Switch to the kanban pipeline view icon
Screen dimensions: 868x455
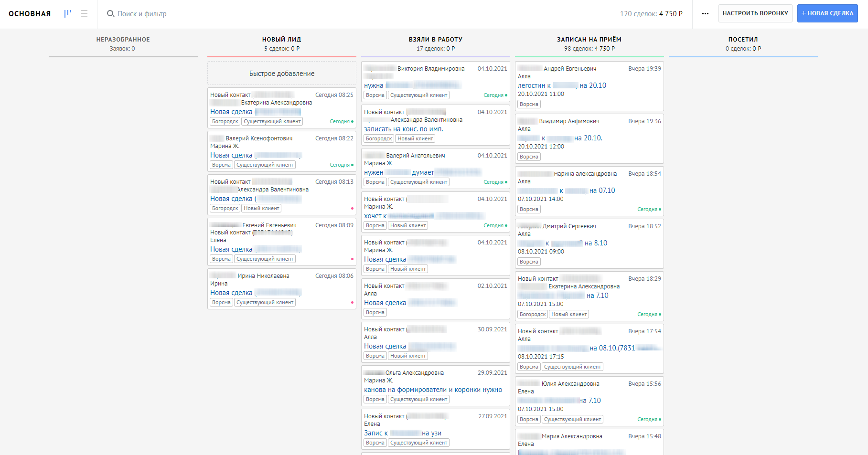click(68, 13)
